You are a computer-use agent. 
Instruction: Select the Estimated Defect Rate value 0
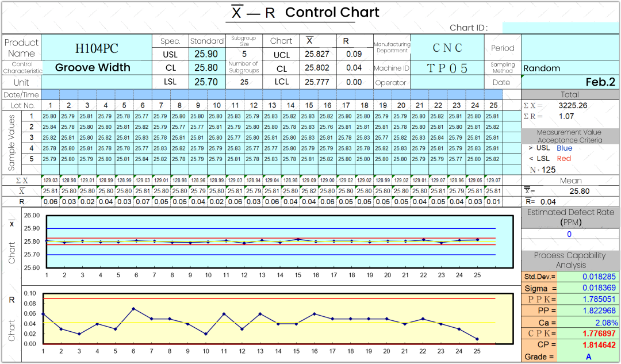[x=569, y=234]
